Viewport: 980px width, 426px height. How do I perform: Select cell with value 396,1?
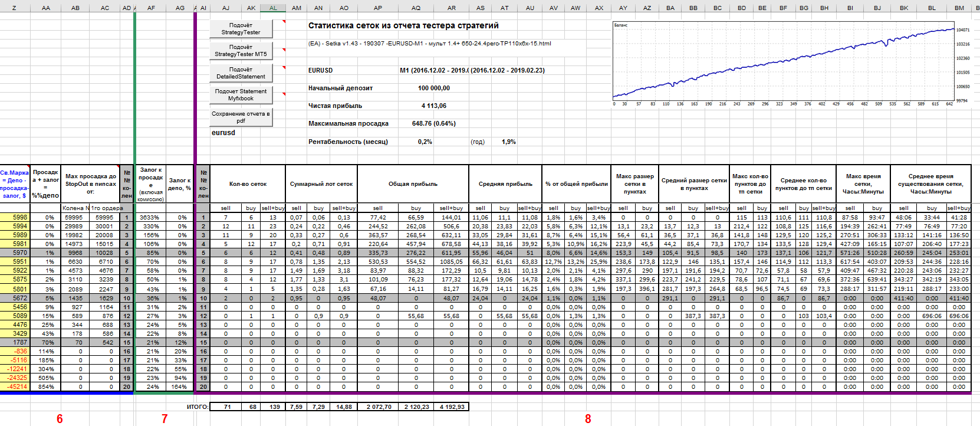(x=647, y=289)
